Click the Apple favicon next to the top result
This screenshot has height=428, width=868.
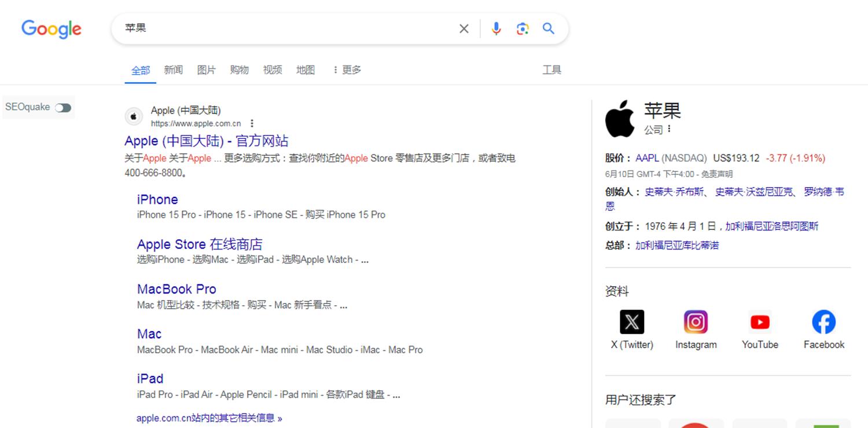tap(134, 116)
